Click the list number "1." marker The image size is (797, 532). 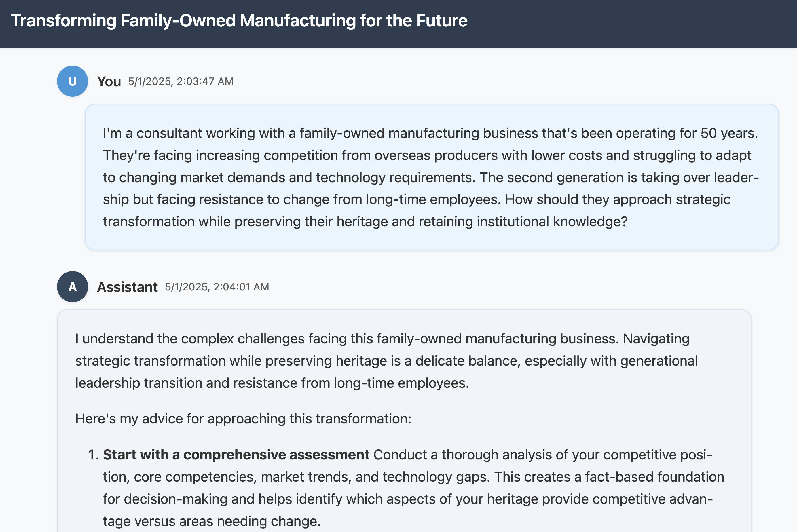(93, 455)
